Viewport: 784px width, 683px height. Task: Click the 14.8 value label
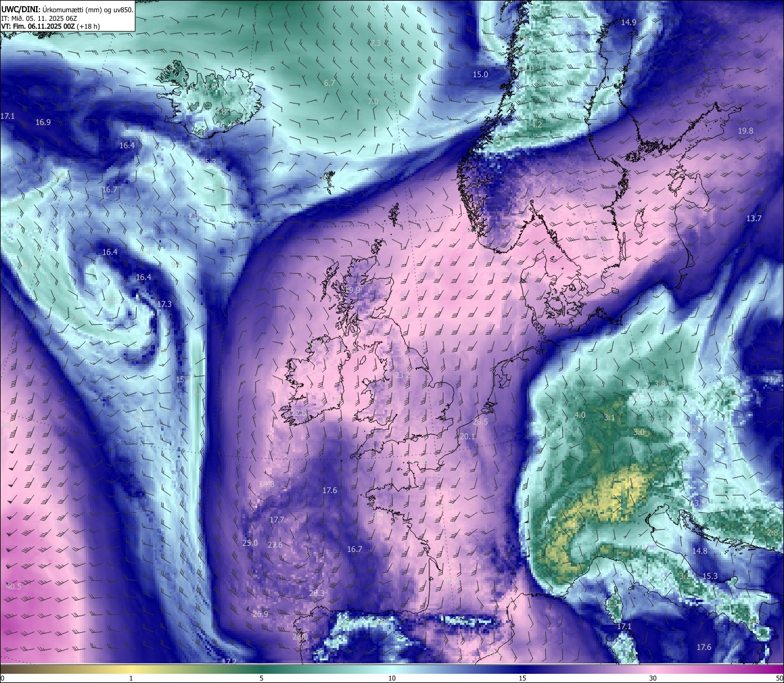click(x=699, y=551)
